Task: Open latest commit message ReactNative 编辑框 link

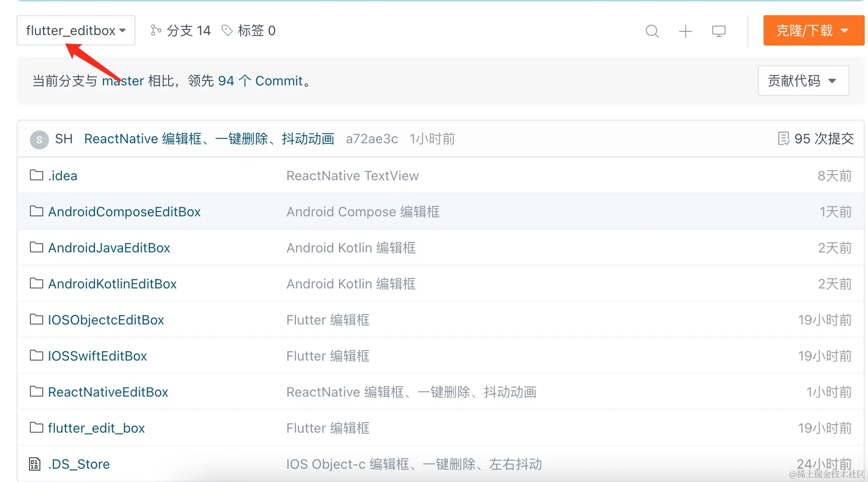Action: [x=209, y=139]
